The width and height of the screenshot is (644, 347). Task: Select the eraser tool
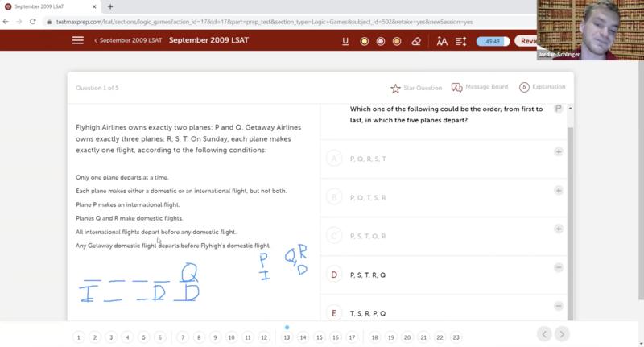(x=416, y=41)
